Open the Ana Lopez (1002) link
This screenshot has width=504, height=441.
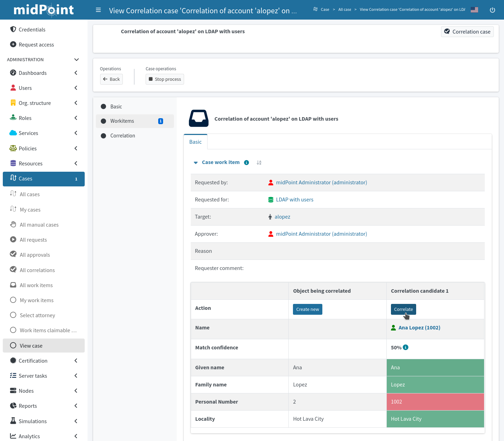(x=419, y=328)
